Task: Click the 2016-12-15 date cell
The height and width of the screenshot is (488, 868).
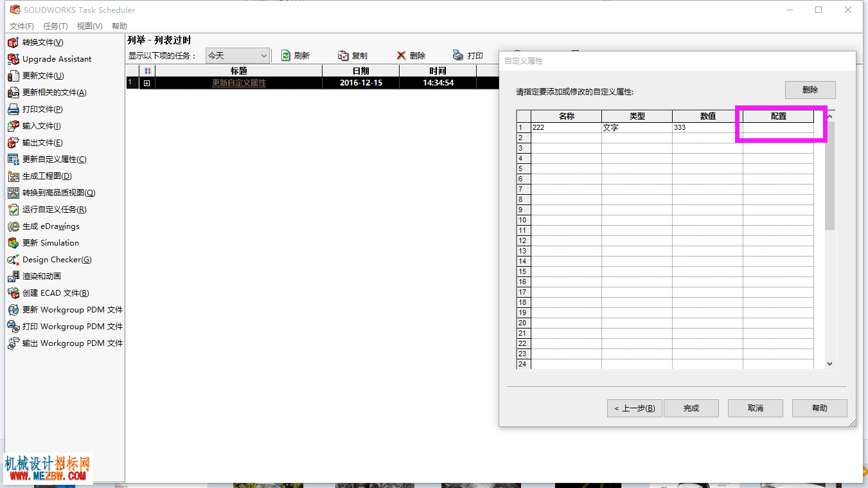Action: (360, 83)
